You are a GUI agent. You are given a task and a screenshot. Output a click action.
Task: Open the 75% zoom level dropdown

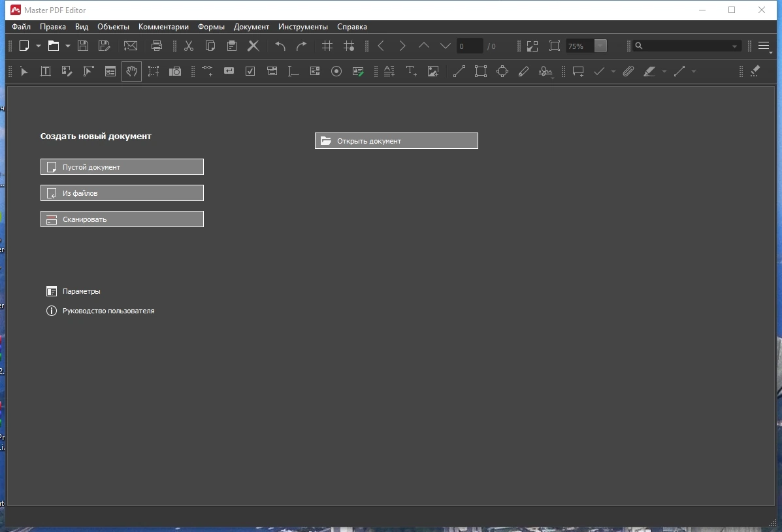[600, 46]
